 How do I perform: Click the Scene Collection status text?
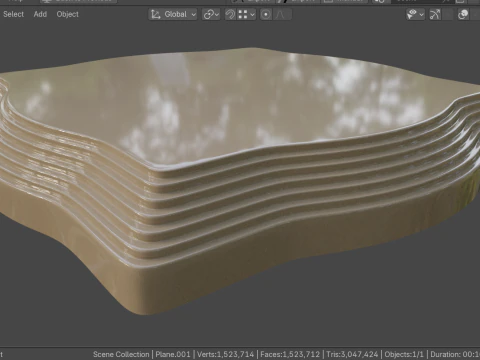[121, 354]
